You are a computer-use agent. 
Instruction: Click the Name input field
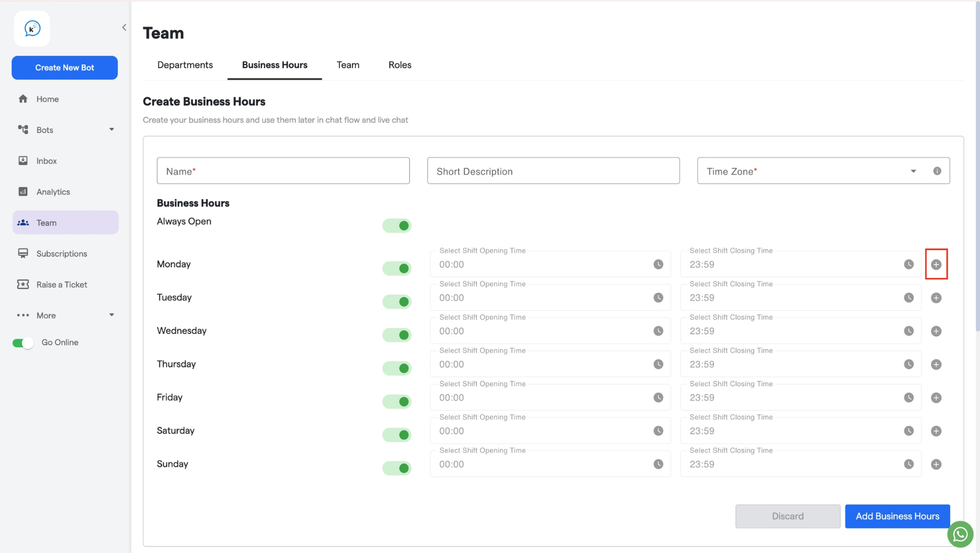coord(283,171)
